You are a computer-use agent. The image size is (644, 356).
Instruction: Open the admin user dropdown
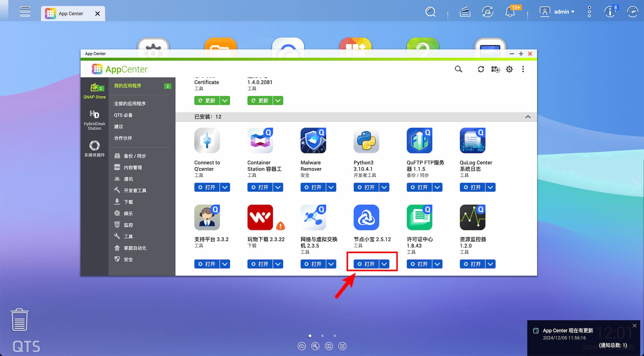[564, 12]
